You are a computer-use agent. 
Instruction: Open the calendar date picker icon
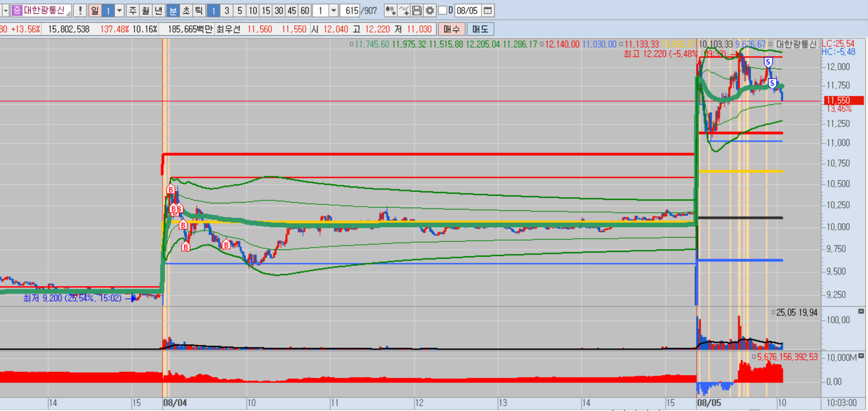pyautogui.click(x=487, y=10)
